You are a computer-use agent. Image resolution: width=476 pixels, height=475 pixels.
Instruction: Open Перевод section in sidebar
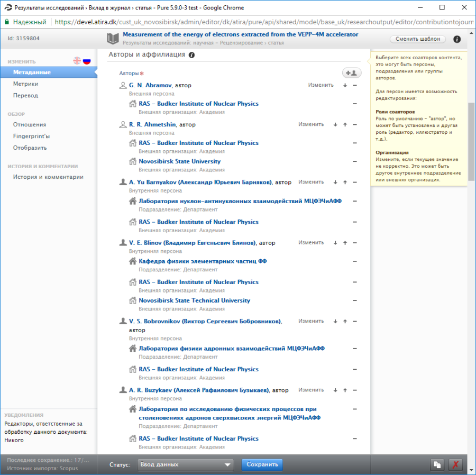(x=25, y=95)
